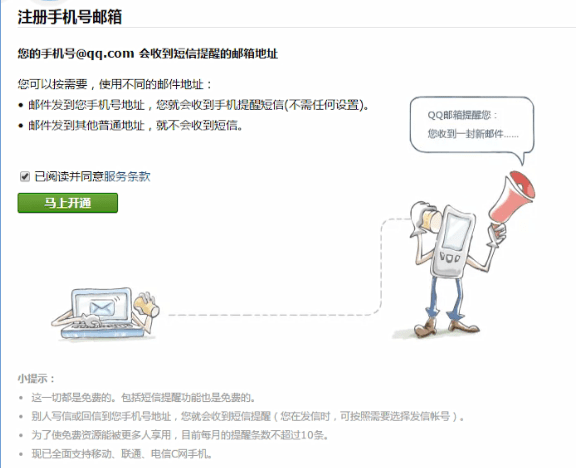The width and height of the screenshot is (576, 468).
Task: Click the tip mentioning 移动、联通、电信 support
Action: tap(122, 454)
